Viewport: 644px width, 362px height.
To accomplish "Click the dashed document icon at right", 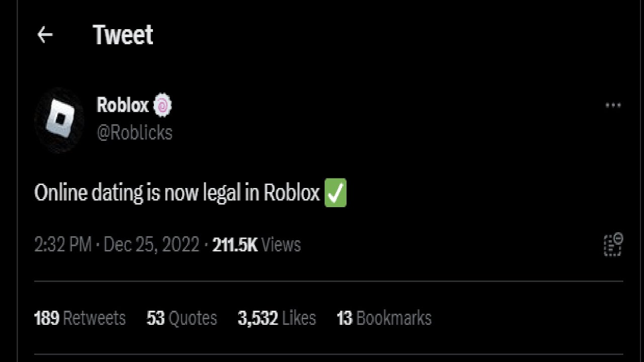I will click(613, 245).
